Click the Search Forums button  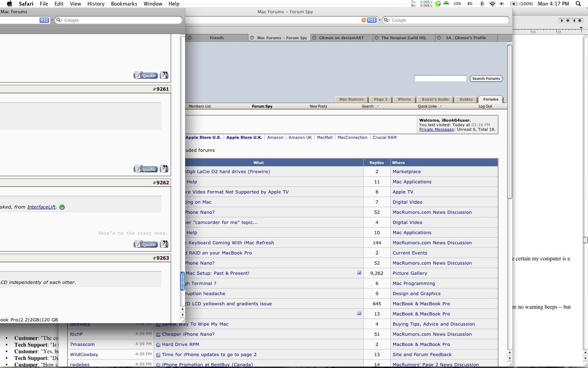[486, 79]
